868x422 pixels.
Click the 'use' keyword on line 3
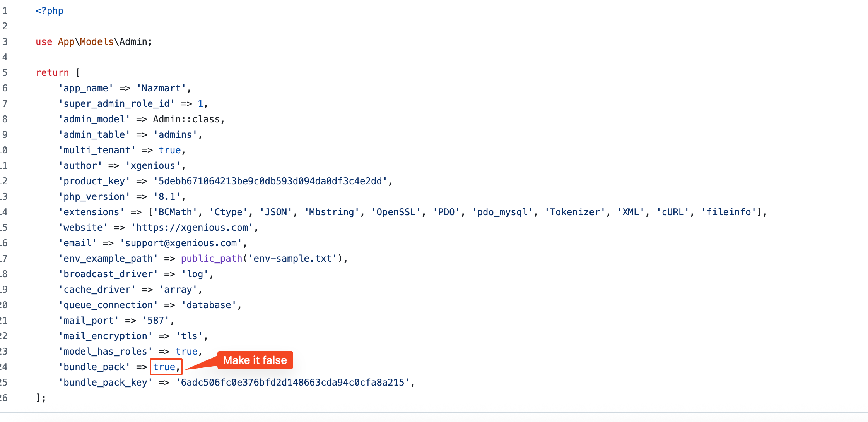click(x=44, y=42)
